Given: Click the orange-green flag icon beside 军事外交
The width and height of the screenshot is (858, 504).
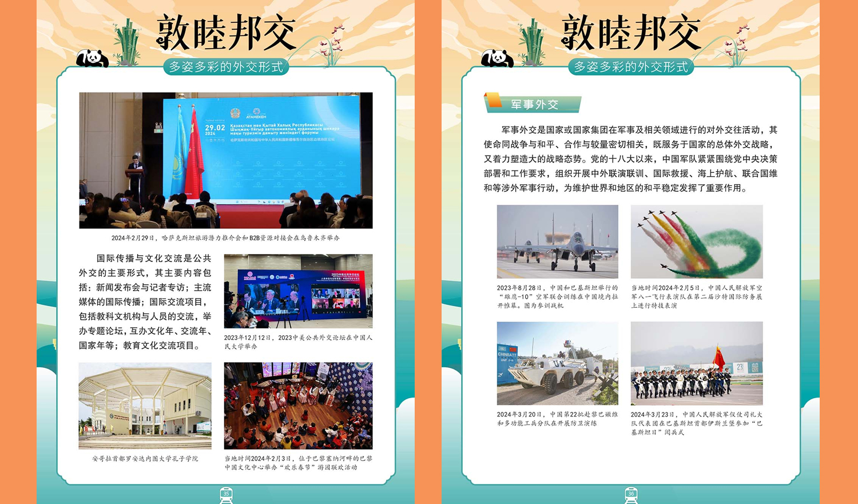Looking at the screenshot, I should pyautogui.click(x=492, y=102).
